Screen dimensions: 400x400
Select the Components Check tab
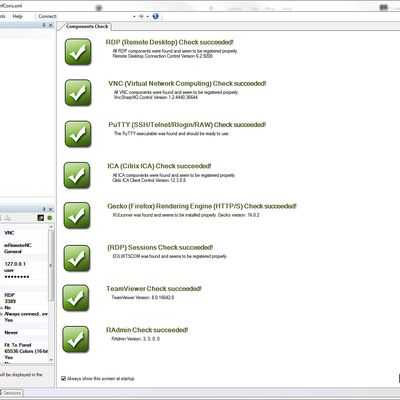[87, 26]
